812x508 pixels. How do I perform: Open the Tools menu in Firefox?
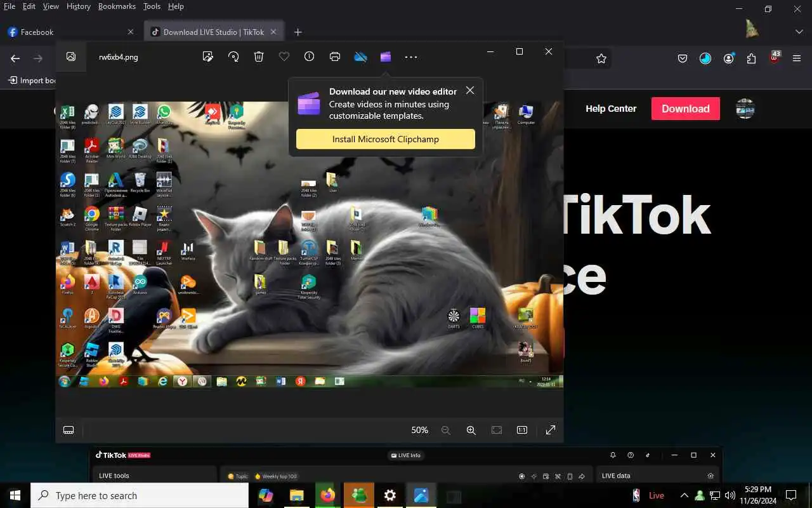pyautogui.click(x=152, y=6)
